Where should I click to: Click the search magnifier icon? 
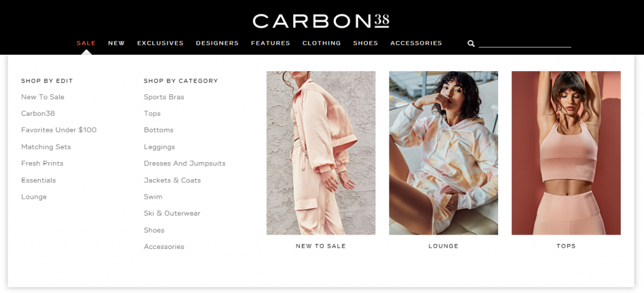[x=471, y=43]
